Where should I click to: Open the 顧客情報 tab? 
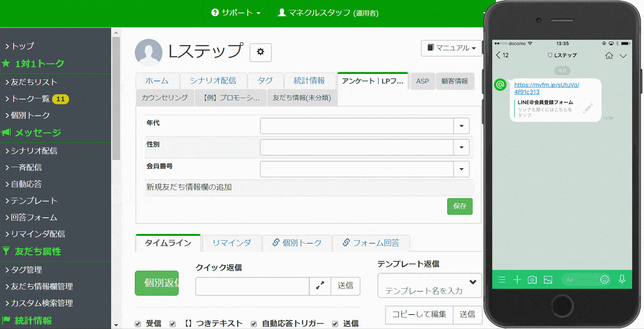pos(455,81)
